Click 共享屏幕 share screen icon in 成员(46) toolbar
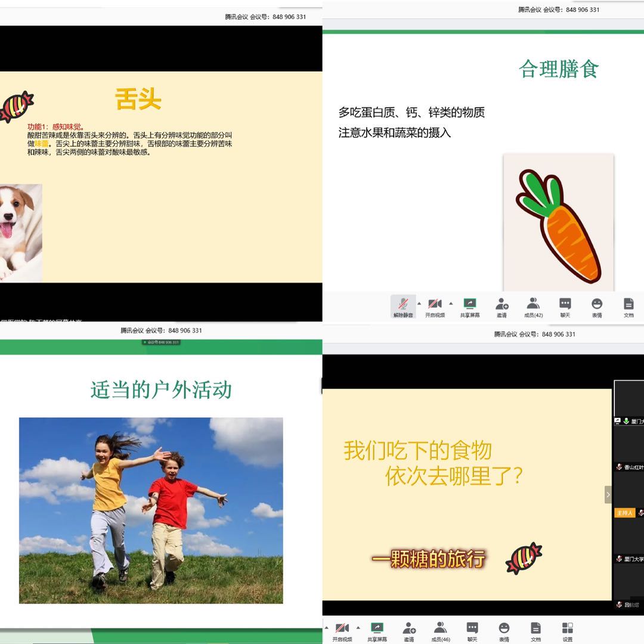The height and width of the screenshot is (644, 644). 377,628
